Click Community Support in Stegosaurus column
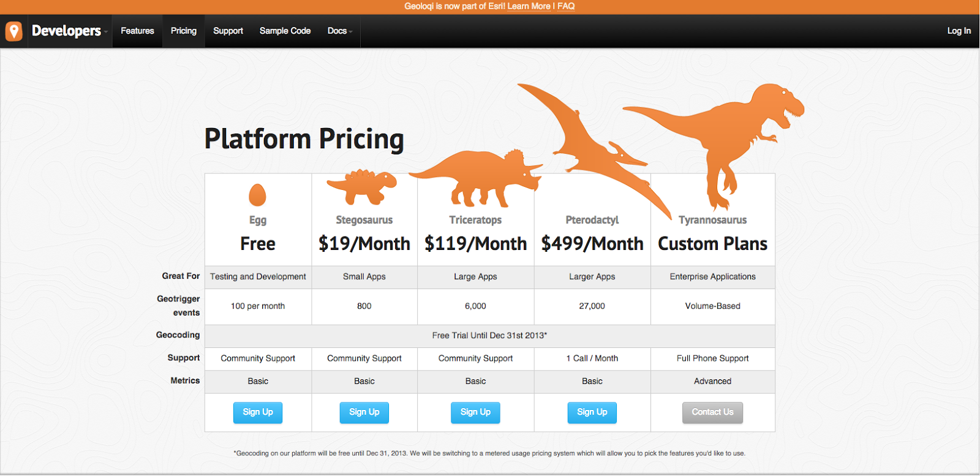The height and width of the screenshot is (476, 980). click(x=364, y=358)
